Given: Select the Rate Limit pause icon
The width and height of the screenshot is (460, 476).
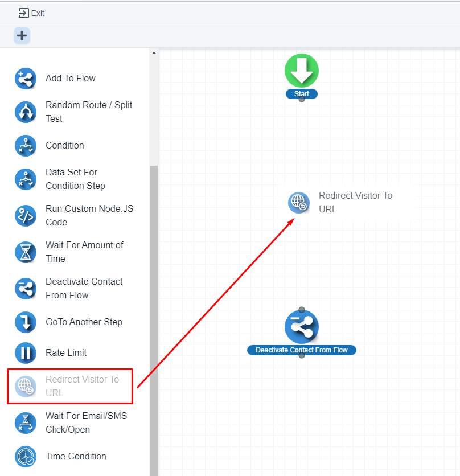Looking at the screenshot, I should (x=26, y=353).
